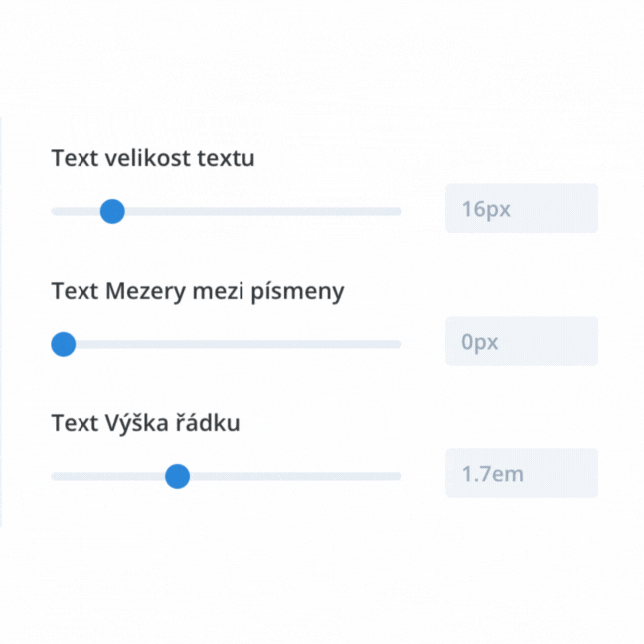Click the middle of the velikost textu slider track

coord(226,211)
